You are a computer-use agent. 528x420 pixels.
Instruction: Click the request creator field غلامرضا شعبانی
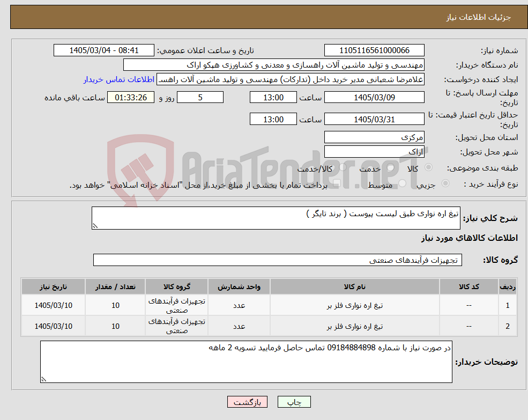click(290, 79)
